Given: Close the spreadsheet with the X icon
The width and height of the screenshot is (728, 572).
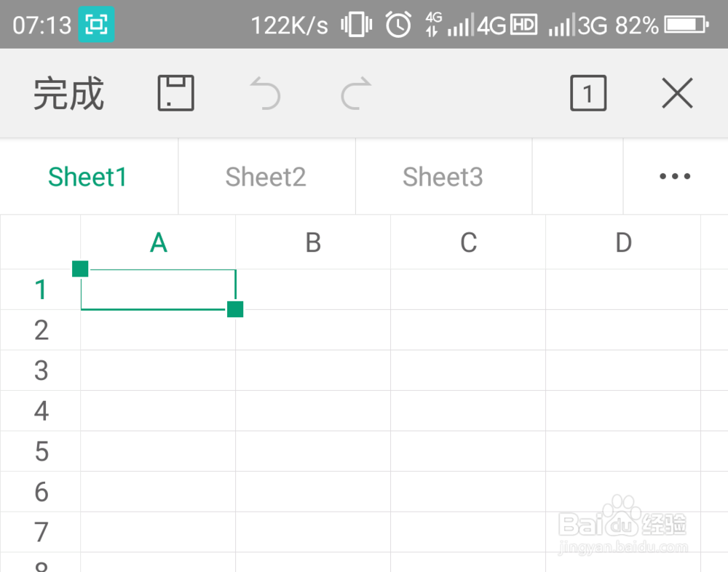Looking at the screenshot, I should (677, 93).
